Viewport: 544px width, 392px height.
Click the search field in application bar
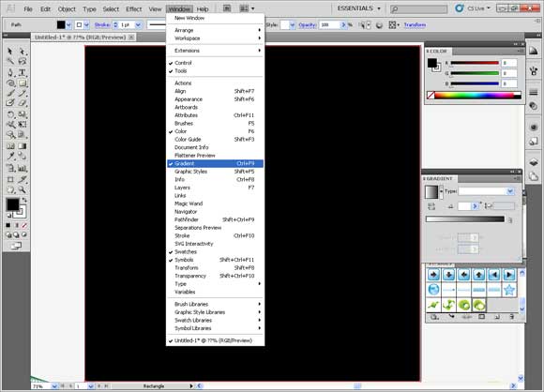point(418,9)
